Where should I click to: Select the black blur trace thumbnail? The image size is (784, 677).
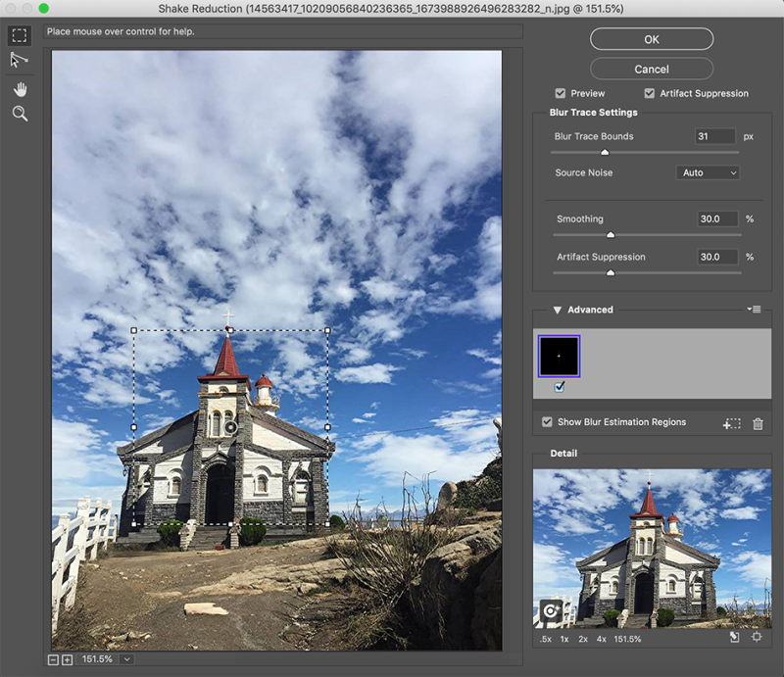click(559, 356)
